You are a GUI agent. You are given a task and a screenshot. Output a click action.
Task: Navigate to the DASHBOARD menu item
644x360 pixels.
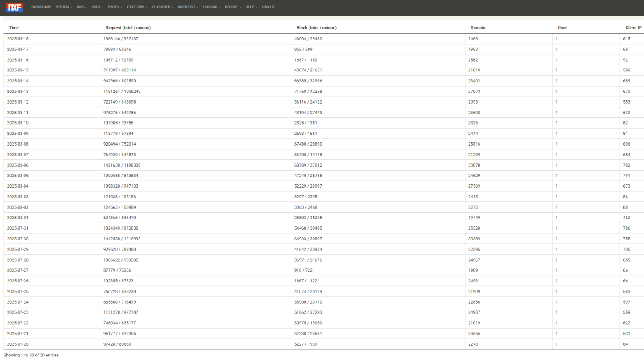41,7
